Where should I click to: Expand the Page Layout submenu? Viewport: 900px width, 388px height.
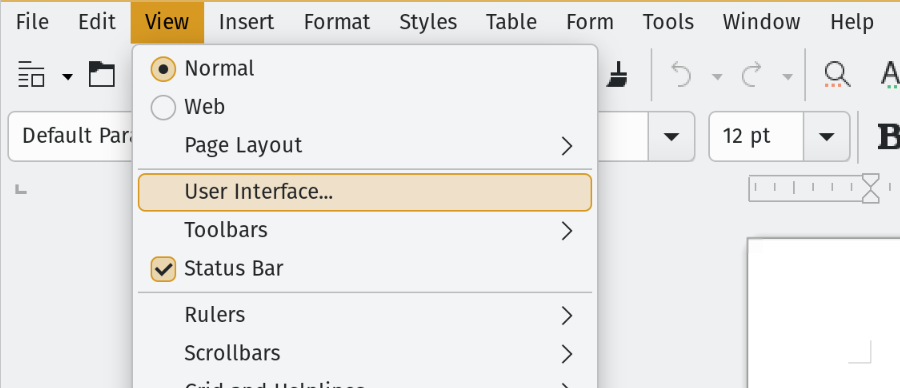[364, 145]
